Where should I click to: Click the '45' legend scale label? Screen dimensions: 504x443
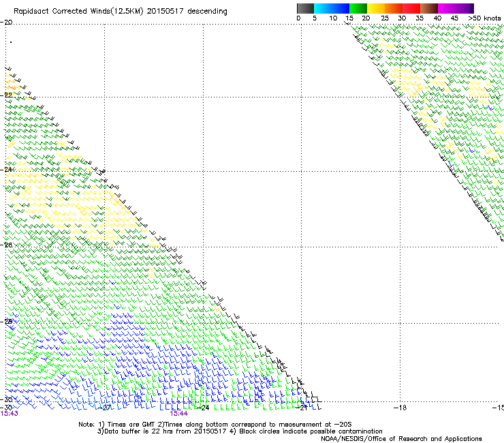[x=454, y=18]
